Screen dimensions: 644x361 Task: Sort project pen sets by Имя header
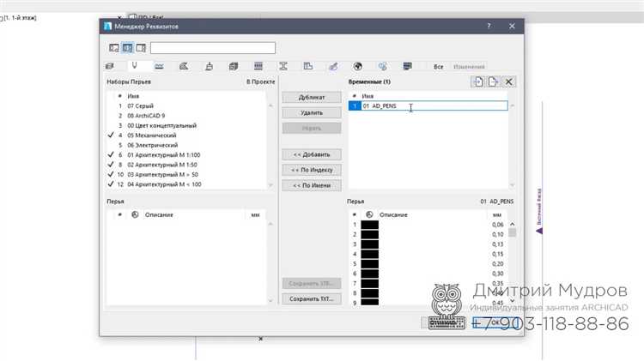pyautogui.click(x=133, y=96)
